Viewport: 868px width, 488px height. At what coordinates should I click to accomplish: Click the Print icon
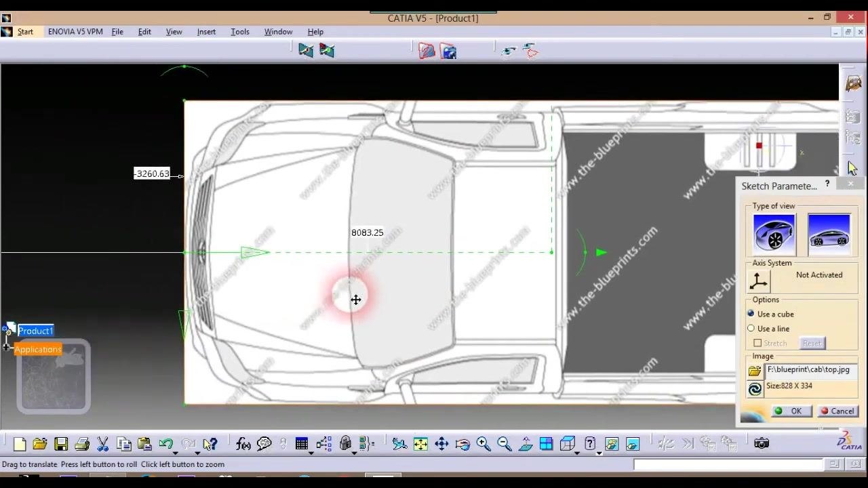tap(82, 444)
